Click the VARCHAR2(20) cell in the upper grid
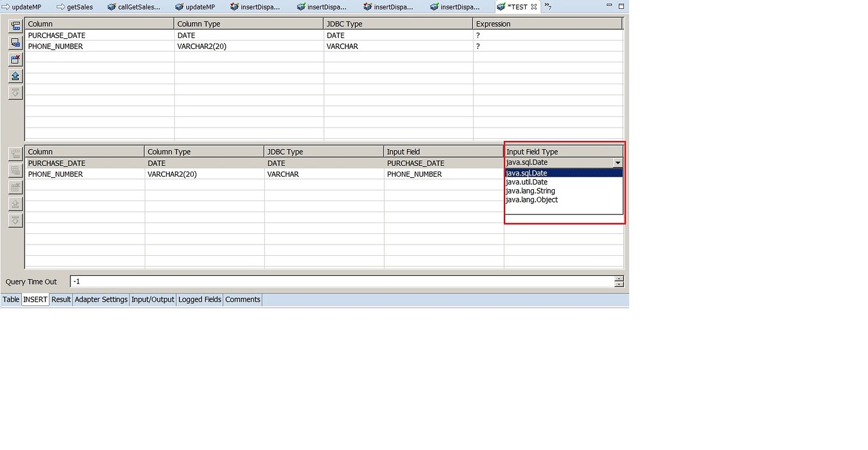Image resolution: width=868 pixels, height=450 pixels. (248, 47)
